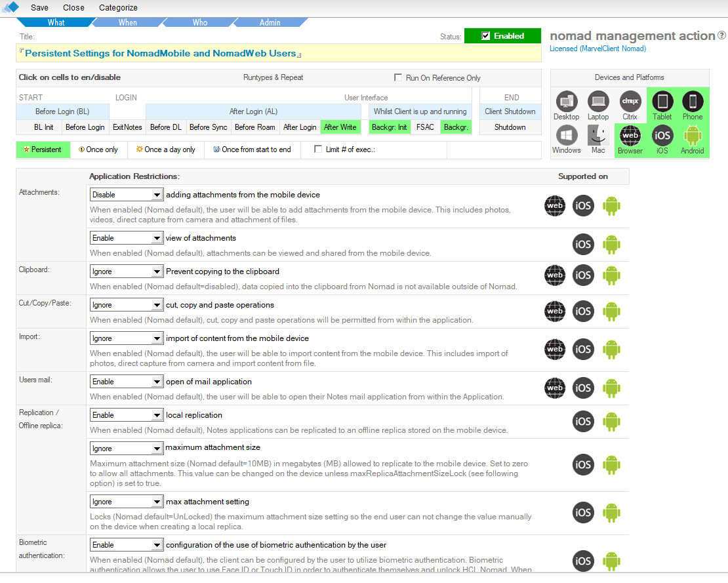
Task: Select the Mac platform icon
Action: click(598, 135)
